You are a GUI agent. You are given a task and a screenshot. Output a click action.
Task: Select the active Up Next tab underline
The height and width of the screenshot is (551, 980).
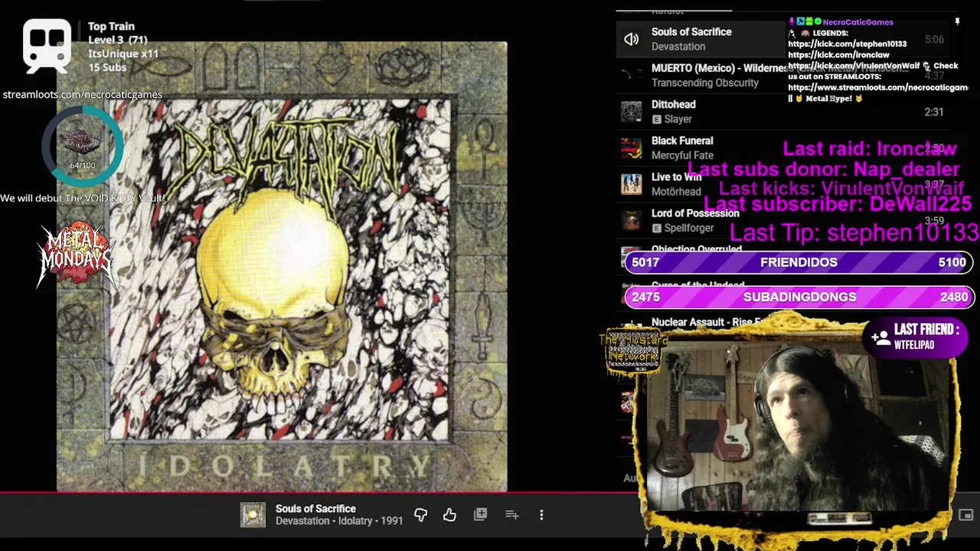(674, 11)
